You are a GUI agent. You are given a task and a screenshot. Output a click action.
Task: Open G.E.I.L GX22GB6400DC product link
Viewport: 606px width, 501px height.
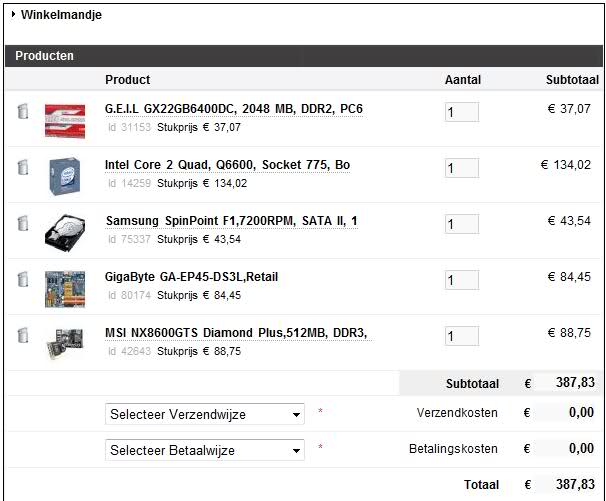[x=233, y=109]
